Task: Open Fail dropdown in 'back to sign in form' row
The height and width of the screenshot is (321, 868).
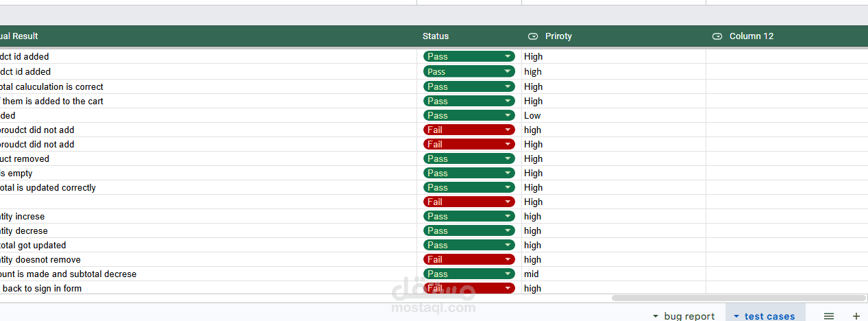Action: pyautogui.click(x=508, y=288)
